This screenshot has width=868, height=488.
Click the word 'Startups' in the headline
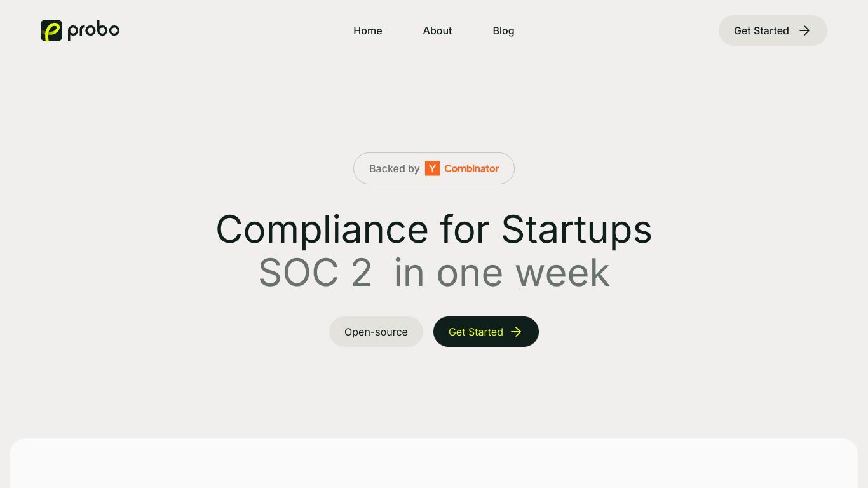(x=577, y=229)
